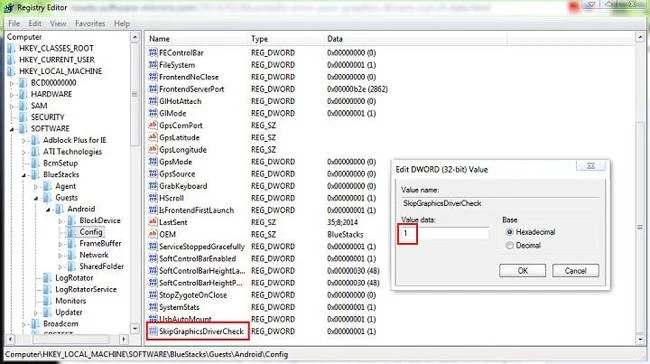Click the GpsMode value icon
This screenshot has width=650, height=364.
(153, 162)
